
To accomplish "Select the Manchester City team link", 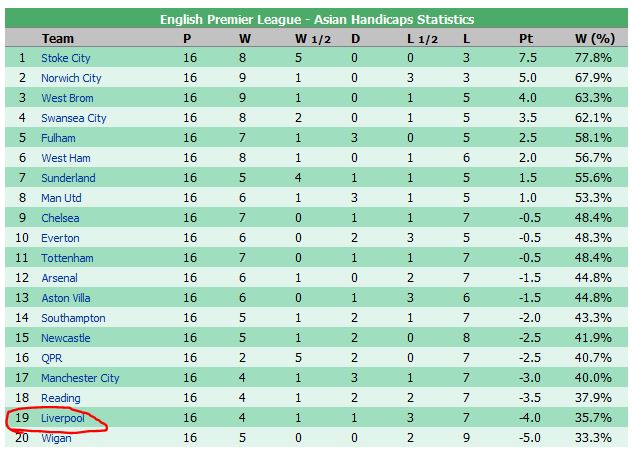I will pos(80,378).
